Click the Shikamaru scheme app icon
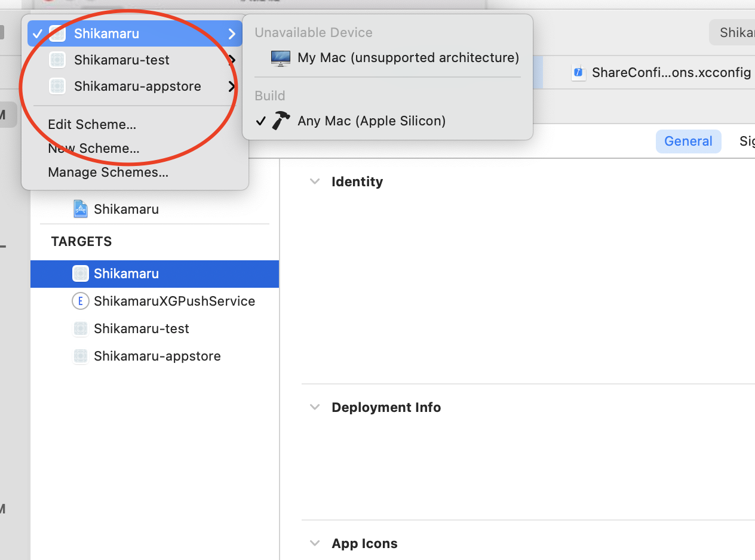755x560 pixels. (x=57, y=34)
